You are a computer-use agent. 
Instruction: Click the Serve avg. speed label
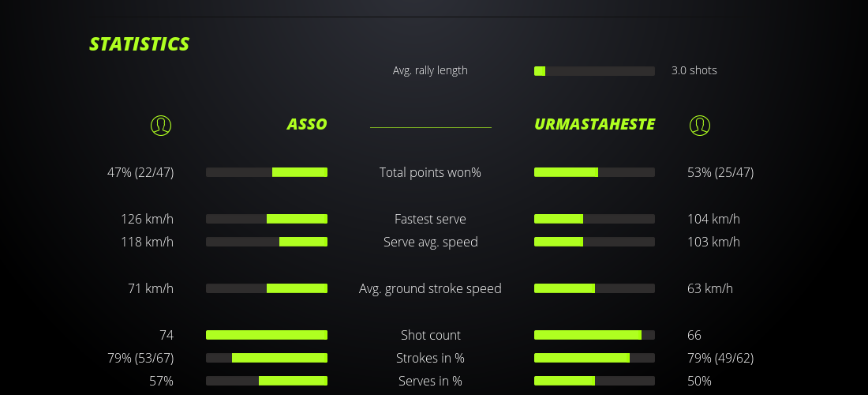[430, 242]
